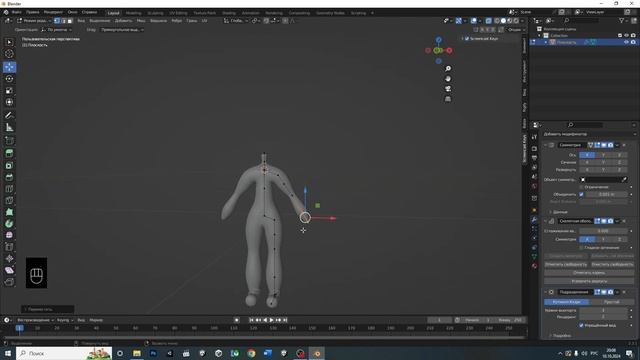Select the Knife tool
Image resolution: width=640 pixels, height=360 pixels.
tap(9, 200)
